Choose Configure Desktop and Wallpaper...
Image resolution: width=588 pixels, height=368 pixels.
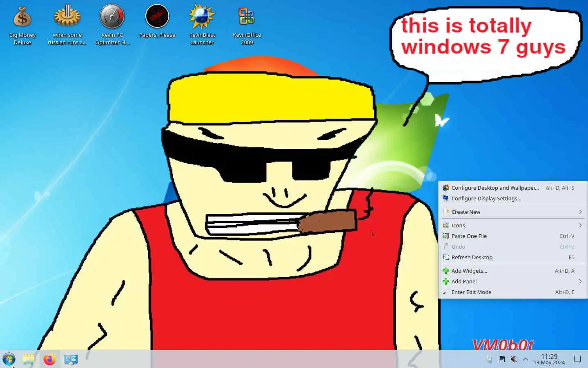(x=513, y=188)
